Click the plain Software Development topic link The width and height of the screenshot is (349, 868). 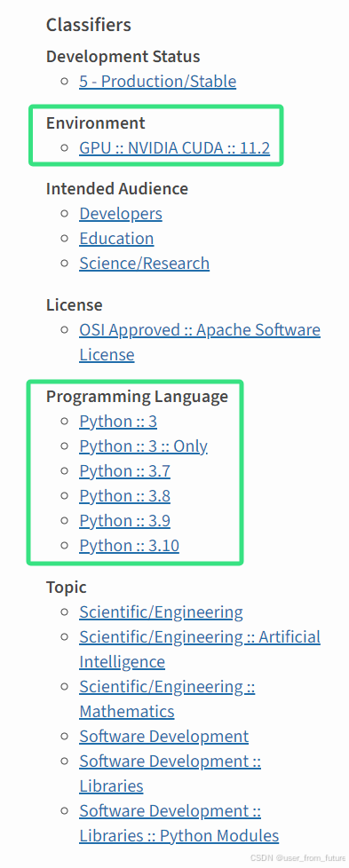164,737
